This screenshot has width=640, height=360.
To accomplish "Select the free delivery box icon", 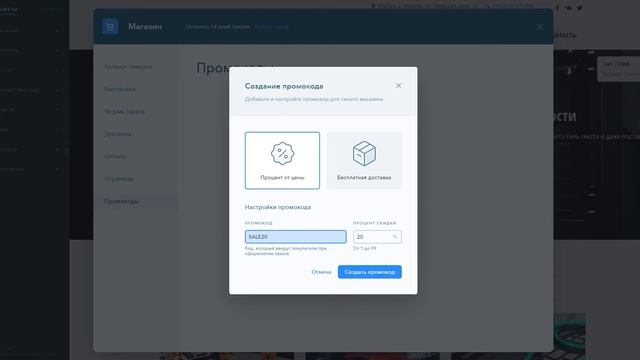I will tap(364, 153).
